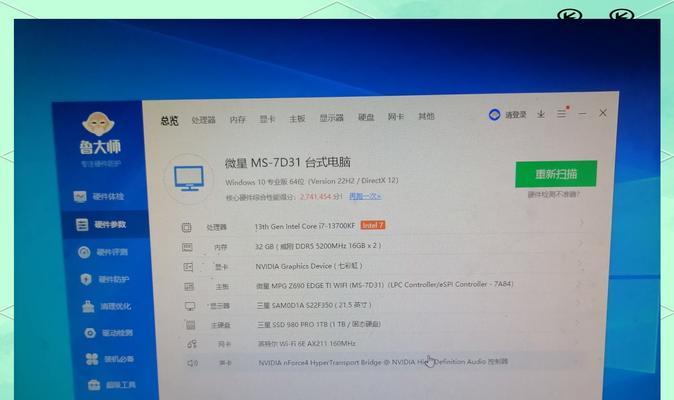Viewport: 674px width, 400px height.
Task: Switch to the 处理器 tab
Action: 203,120
